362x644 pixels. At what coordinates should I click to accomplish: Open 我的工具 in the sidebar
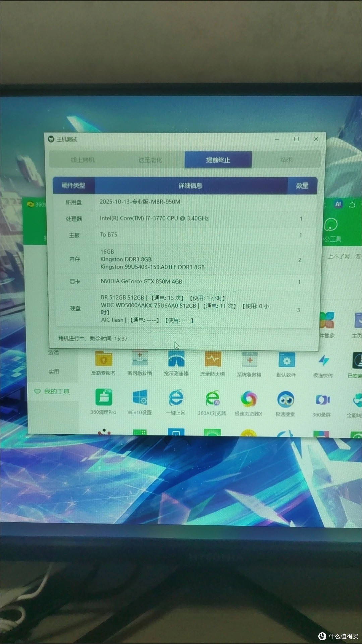coord(53,391)
